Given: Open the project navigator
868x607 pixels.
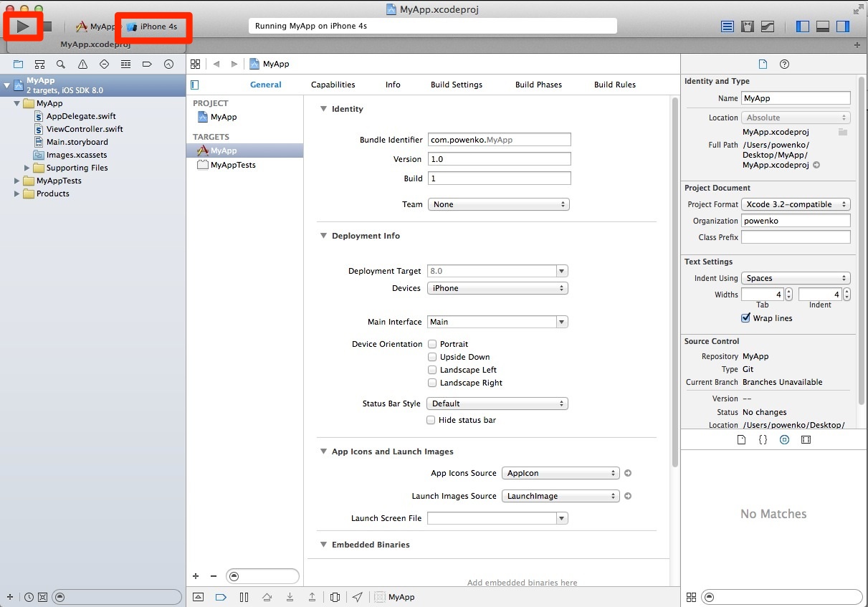Looking at the screenshot, I should point(18,64).
